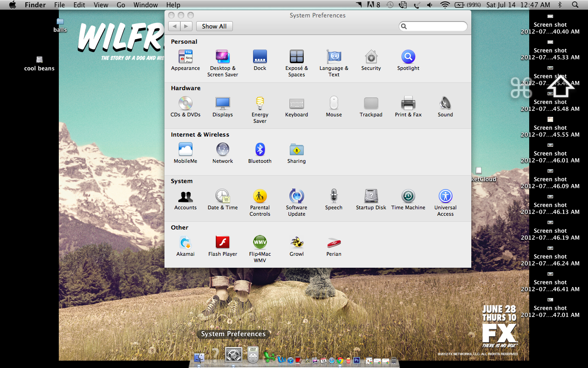Open the Mouse preference pane
This screenshot has height=368, width=588.
click(x=334, y=107)
